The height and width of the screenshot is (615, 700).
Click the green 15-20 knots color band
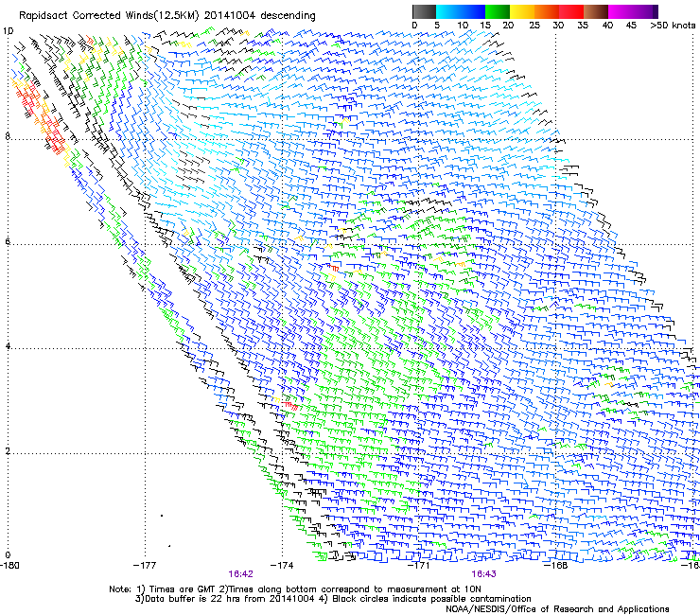[x=498, y=11]
